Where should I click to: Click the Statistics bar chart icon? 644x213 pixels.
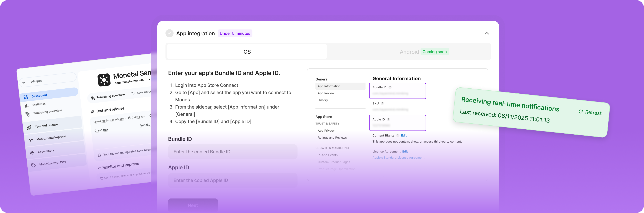tap(27, 106)
